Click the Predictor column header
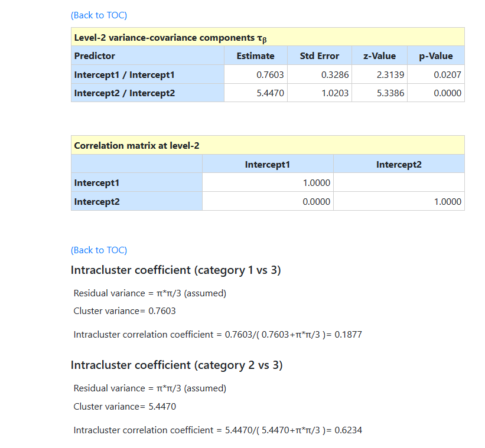Screen dimensions: 485x448 click(95, 56)
